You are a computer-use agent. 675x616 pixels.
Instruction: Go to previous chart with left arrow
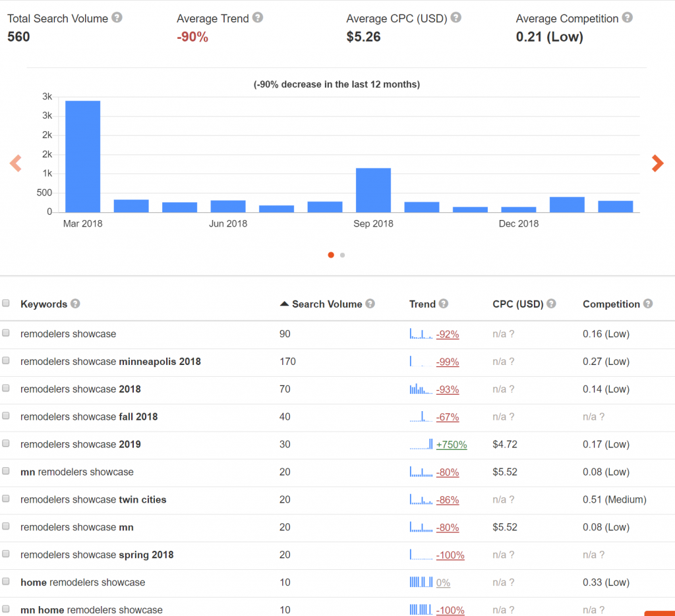16,163
